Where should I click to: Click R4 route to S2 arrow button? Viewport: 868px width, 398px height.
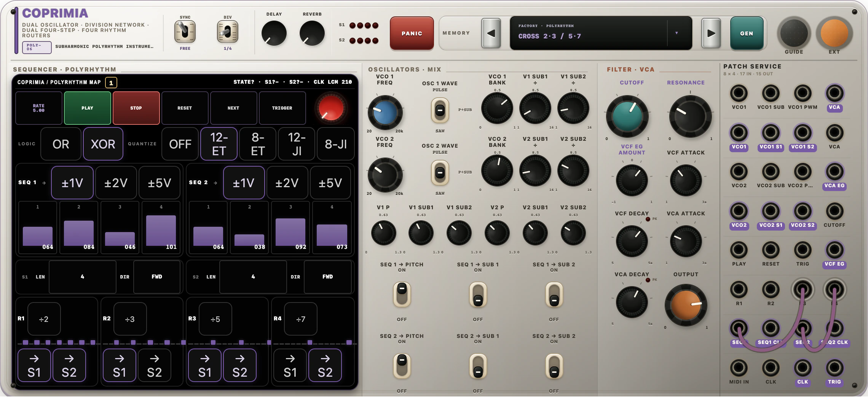tap(325, 365)
